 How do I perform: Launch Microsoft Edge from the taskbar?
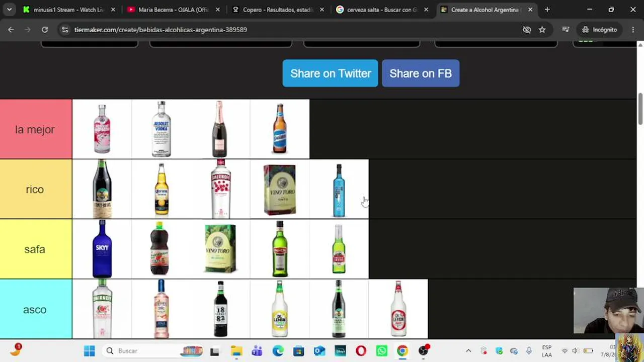[278, 351]
